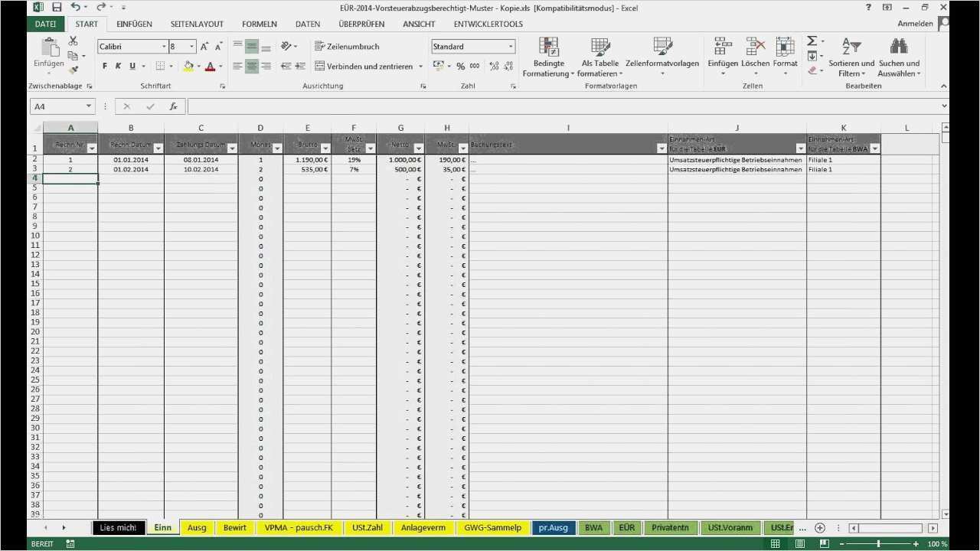Click the insert function fx icon
Image resolution: width=980 pixels, height=551 pixels.
174,106
